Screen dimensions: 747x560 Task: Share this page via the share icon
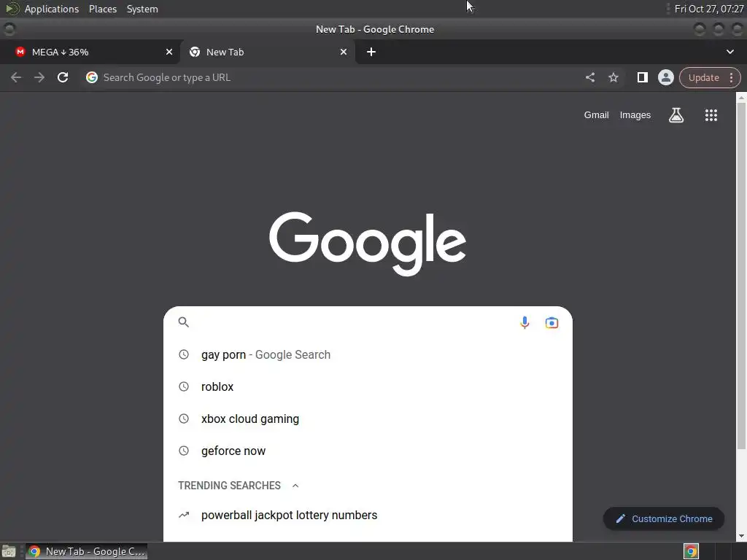589,77
